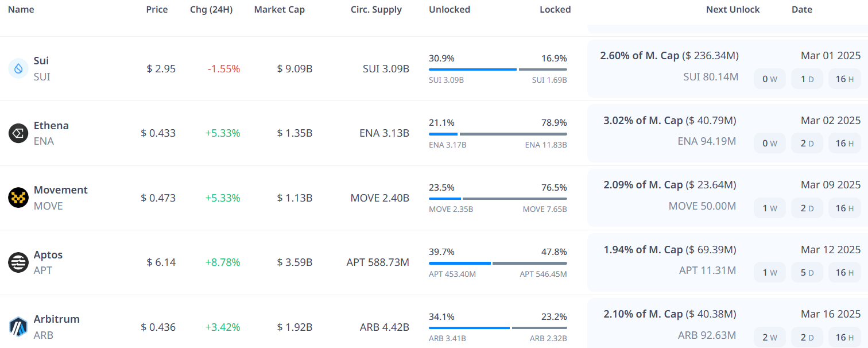Click the Aptos striped circle logo
This screenshot has height=348, width=868.
18,262
